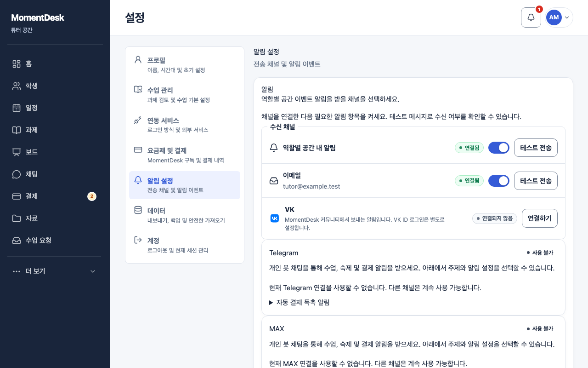Click the 사용 불가 status on Telegram card
This screenshot has height=368, width=588.
(540, 253)
